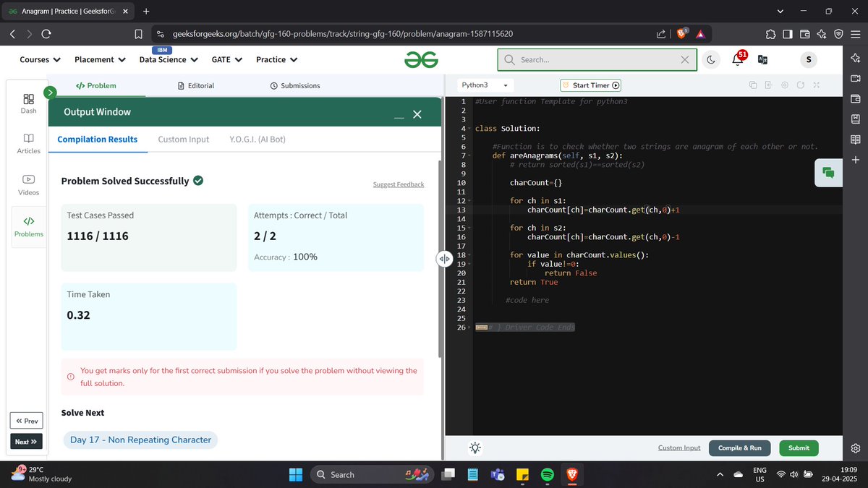The width and height of the screenshot is (868, 488).
Task: Expand the Practice menu in the navbar
Action: [x=276, y=59]
